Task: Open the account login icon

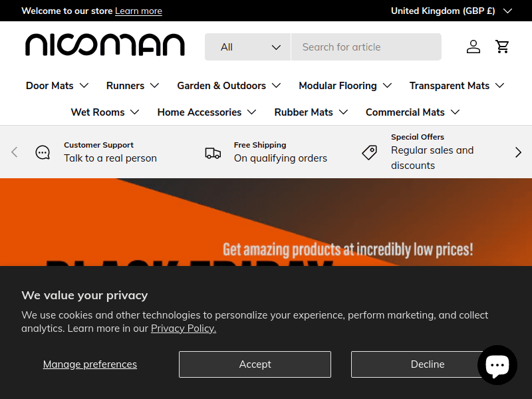Action: 473,47
